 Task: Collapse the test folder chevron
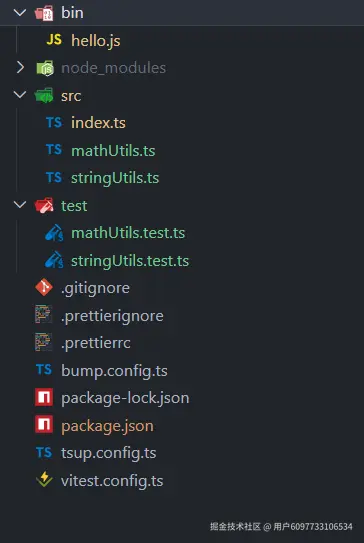[x=20, y=204]
